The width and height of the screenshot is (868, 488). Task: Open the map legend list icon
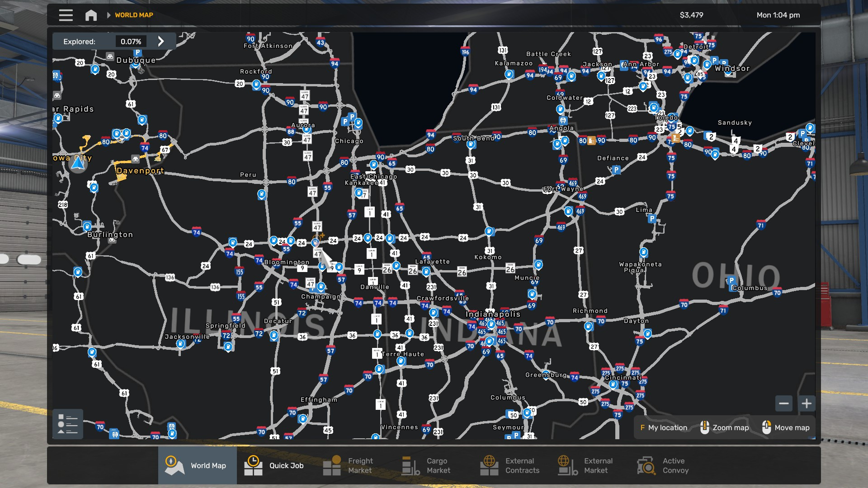tap(68, 424)
